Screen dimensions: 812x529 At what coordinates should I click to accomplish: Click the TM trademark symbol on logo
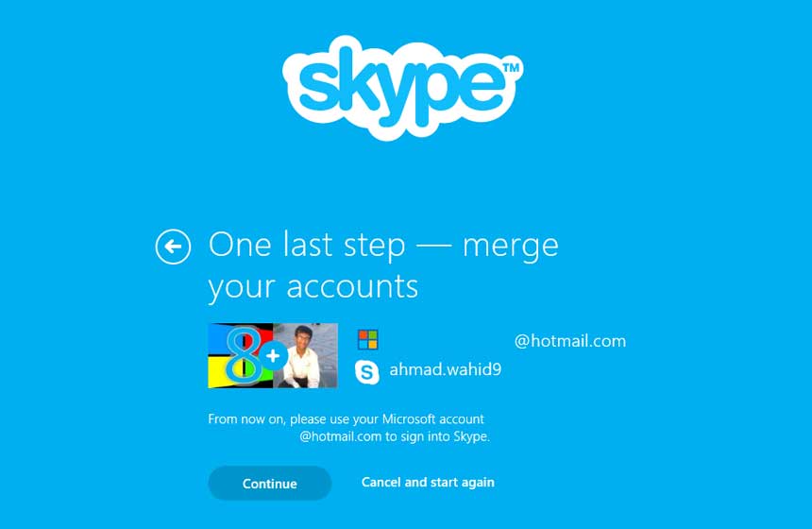click(511, 68)
